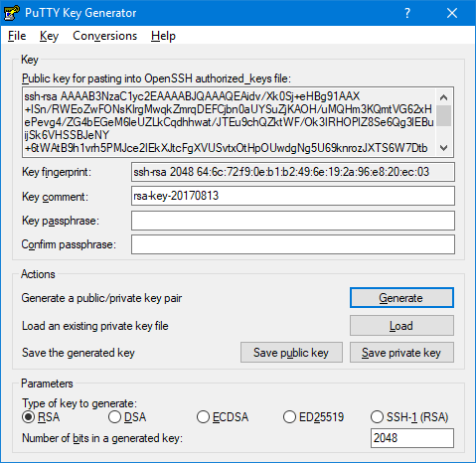
Task: Click Save private key button
Action: click(401, 353)
